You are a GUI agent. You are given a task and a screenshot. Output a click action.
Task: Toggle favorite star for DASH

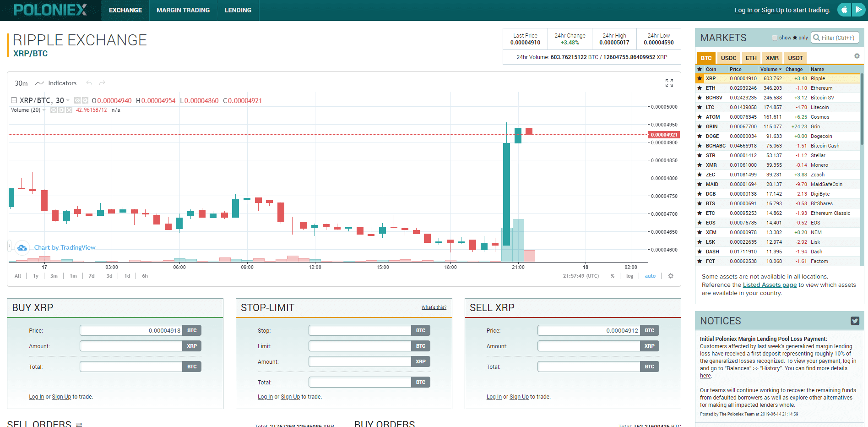tap(700, 252)
